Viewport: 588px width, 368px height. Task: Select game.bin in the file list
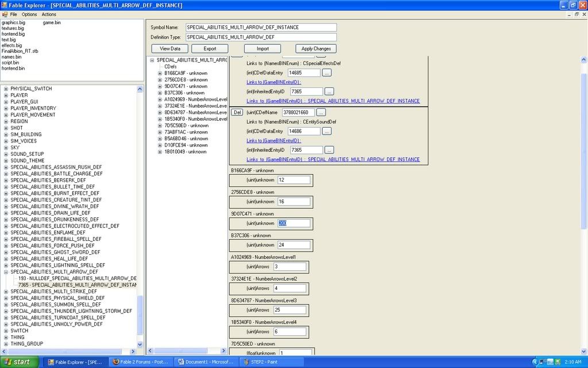click(x=52, y=22)
